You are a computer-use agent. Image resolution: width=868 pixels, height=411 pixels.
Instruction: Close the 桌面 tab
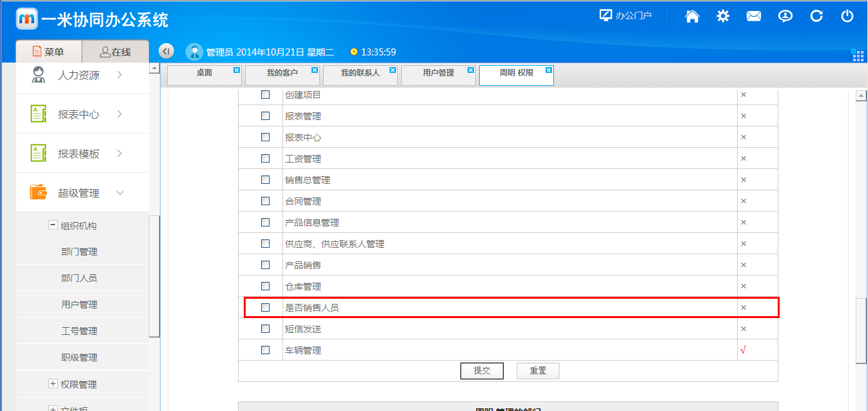(x=237, y=70)
